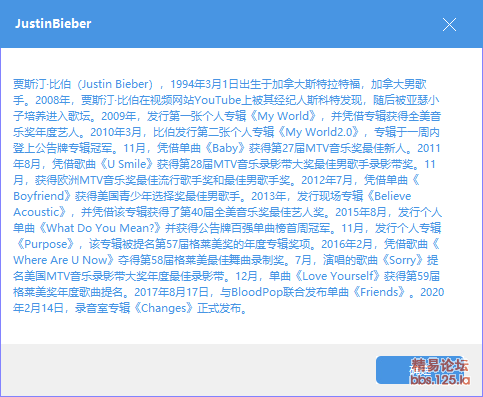Click the words "Justin Bieber" in parentheses

pos(116,84)
